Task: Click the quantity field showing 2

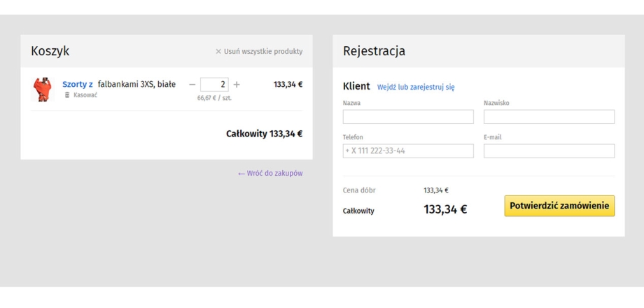Action: tap(214, 85)
